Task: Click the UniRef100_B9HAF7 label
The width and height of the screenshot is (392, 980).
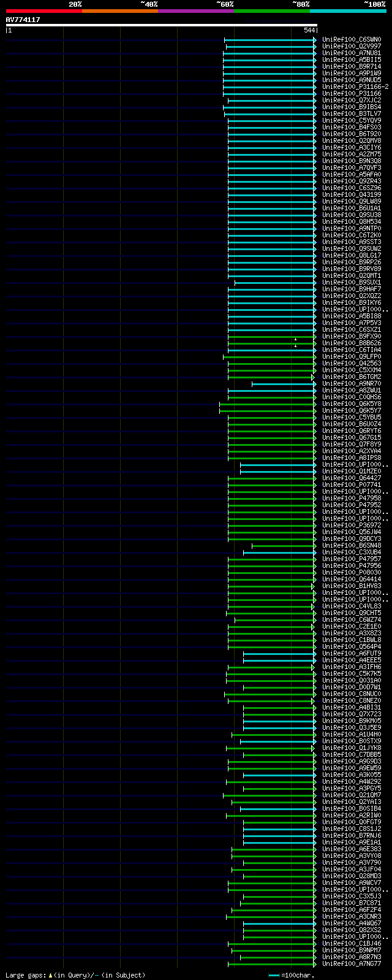Action: pos(352,289)
